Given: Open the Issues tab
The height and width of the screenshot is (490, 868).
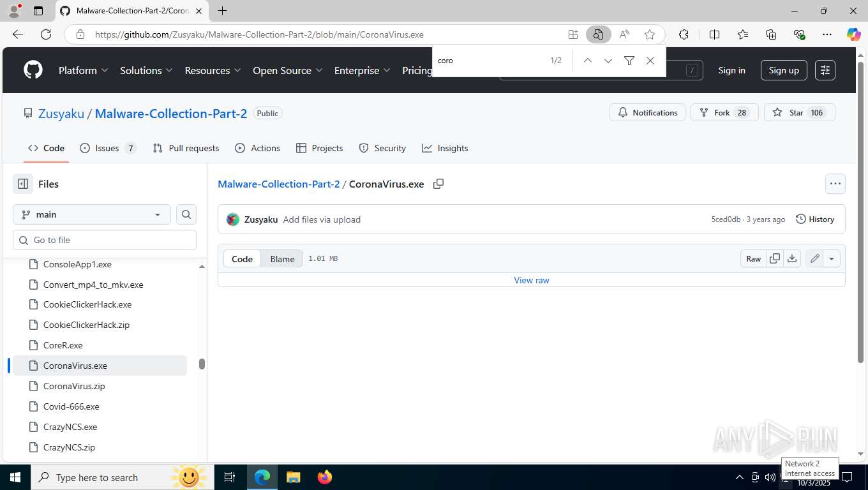Looking at the screenshot, I should (x=107, y=148).
